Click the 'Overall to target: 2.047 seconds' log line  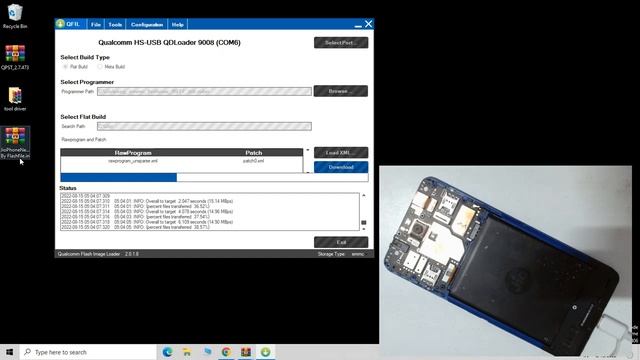147,201
